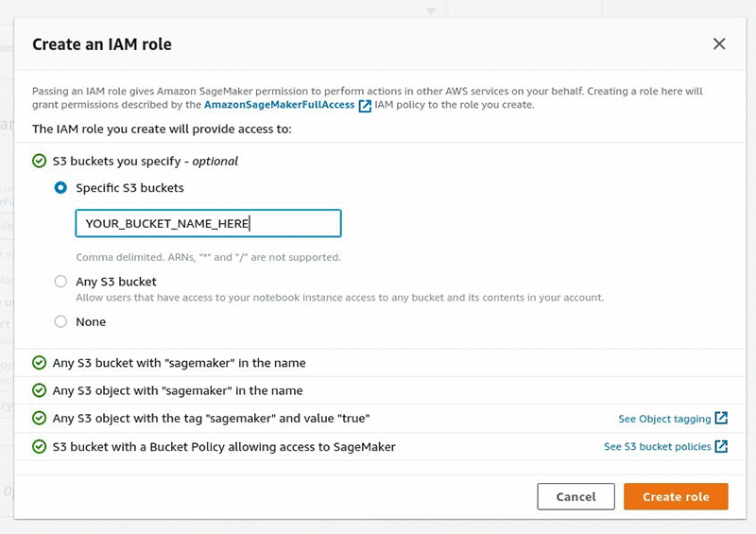This screenshot has height=534, width=756.
Task: Click the Create role button
Action: click(676, 496)
